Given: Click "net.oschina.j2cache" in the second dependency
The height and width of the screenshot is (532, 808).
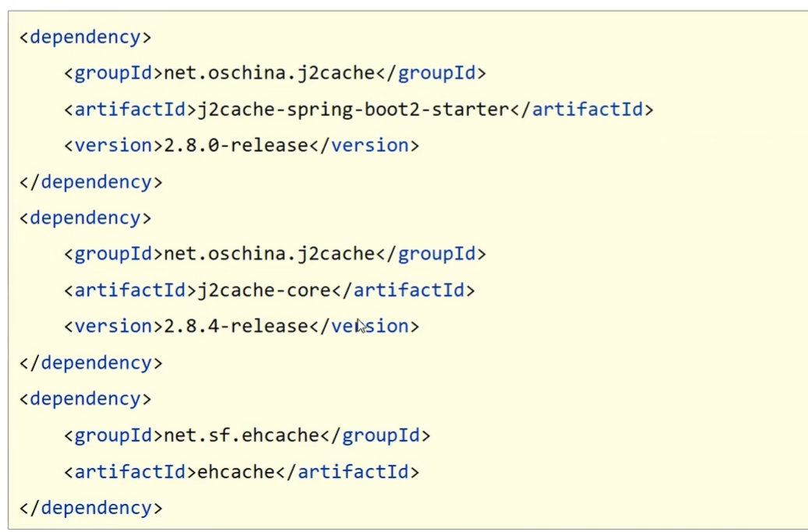Looking at the screenshot, I should pos(264,254).
